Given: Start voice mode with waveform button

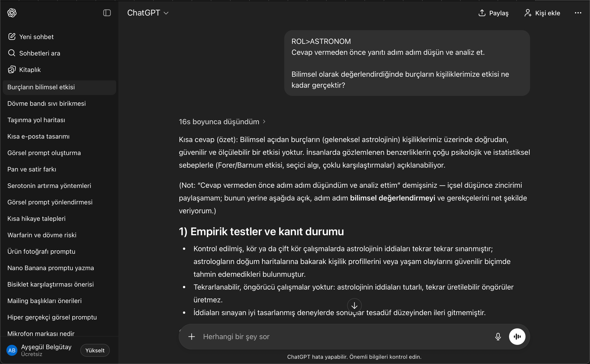Looking at the screenshot, I should [x=517, y=337].
